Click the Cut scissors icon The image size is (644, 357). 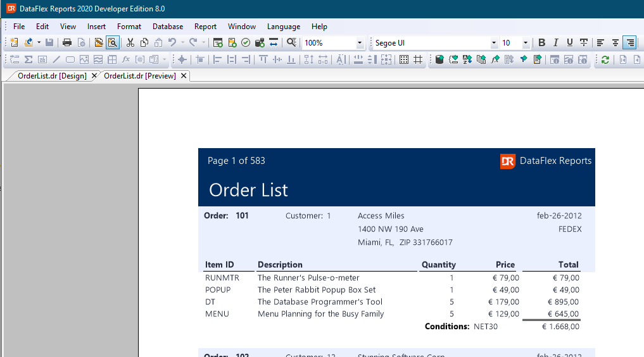coord(130,42)
